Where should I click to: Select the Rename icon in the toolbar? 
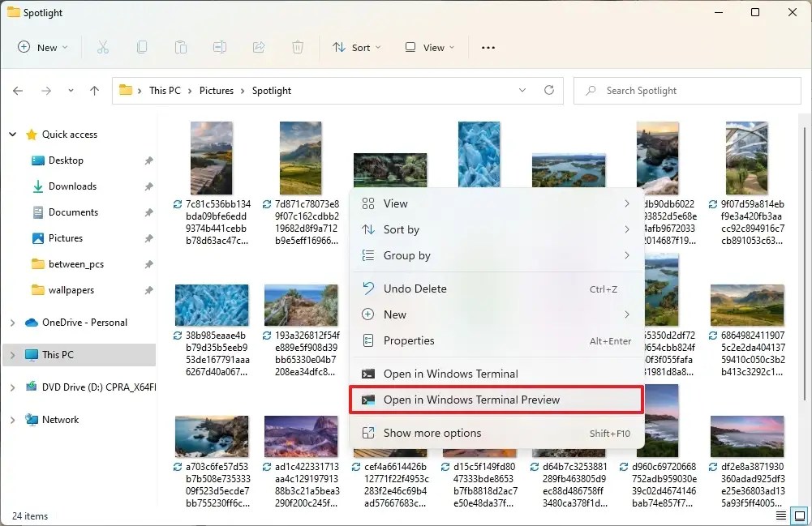click(x=220, y=47)
